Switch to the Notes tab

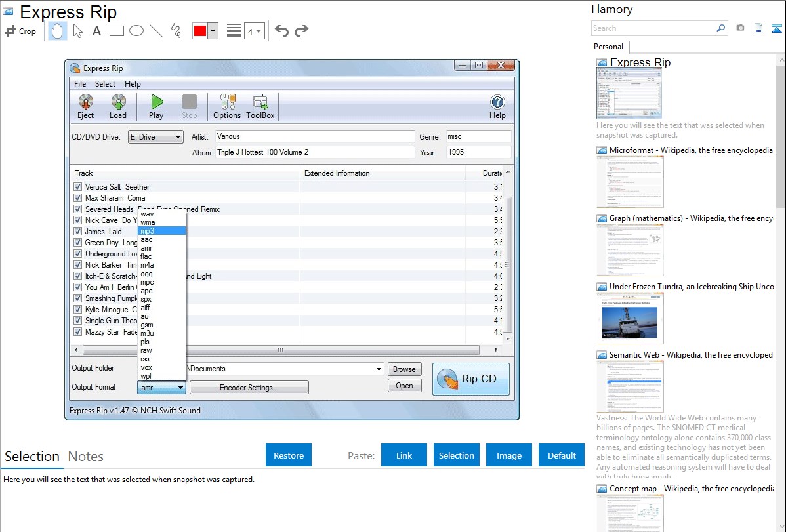[86, 457]
